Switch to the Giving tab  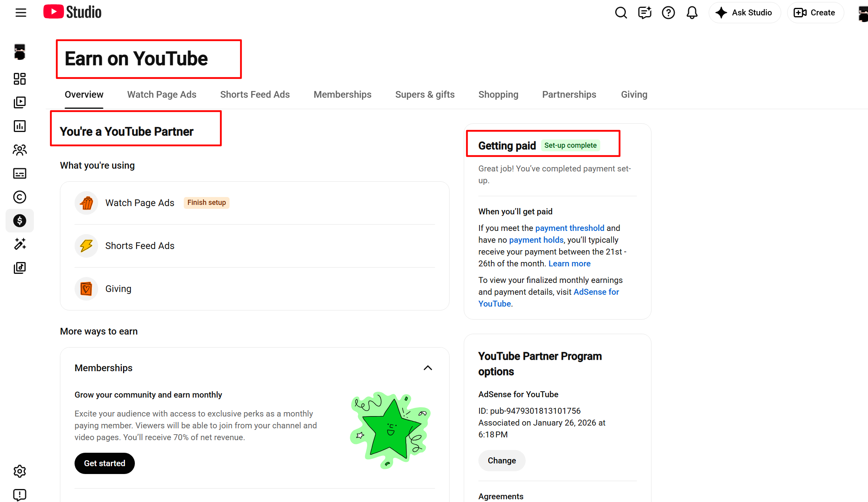pos(634,95)
